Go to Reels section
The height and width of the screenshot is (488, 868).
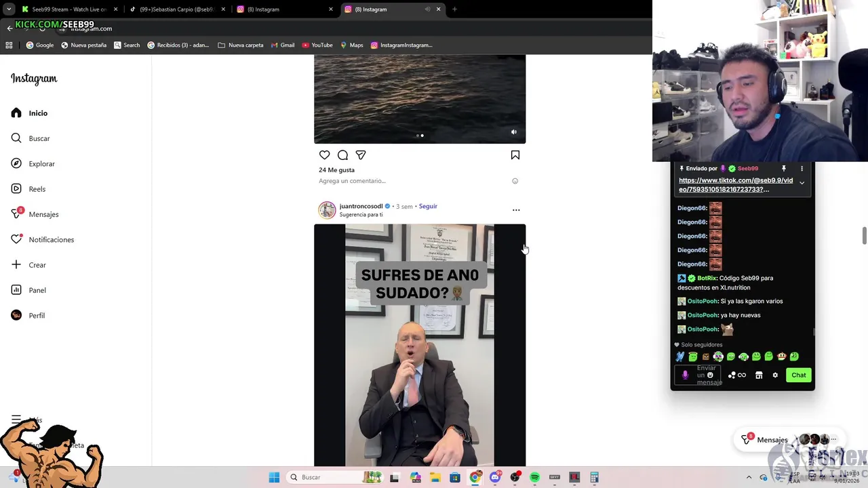click(28, 189)
